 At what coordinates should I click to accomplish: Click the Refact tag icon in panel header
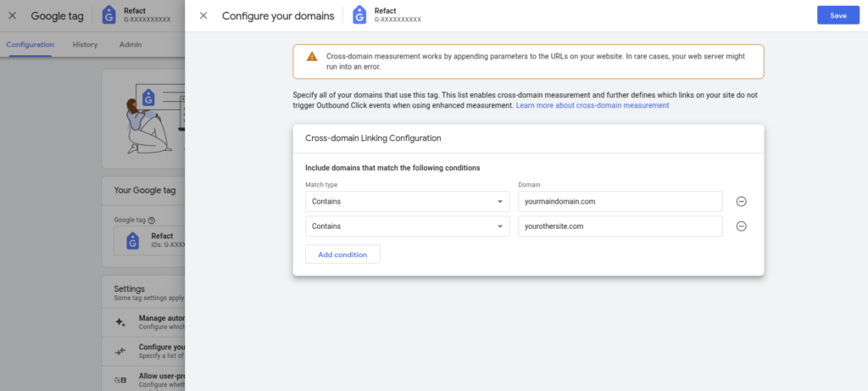pos(359,15)
